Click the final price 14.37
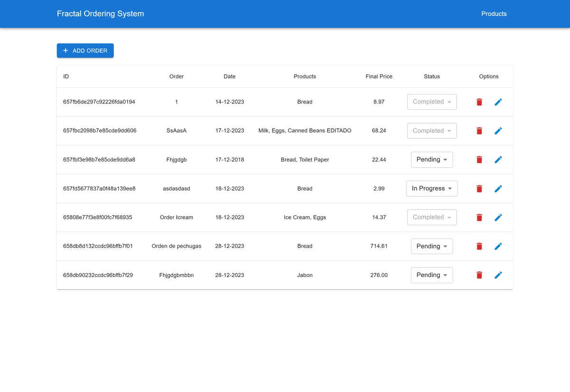The image size is (570, 392). [x=379, y=217]
